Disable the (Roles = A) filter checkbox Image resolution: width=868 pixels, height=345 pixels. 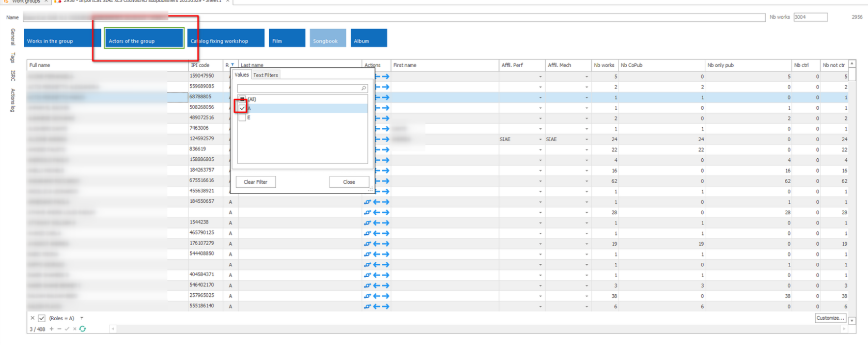42,318
